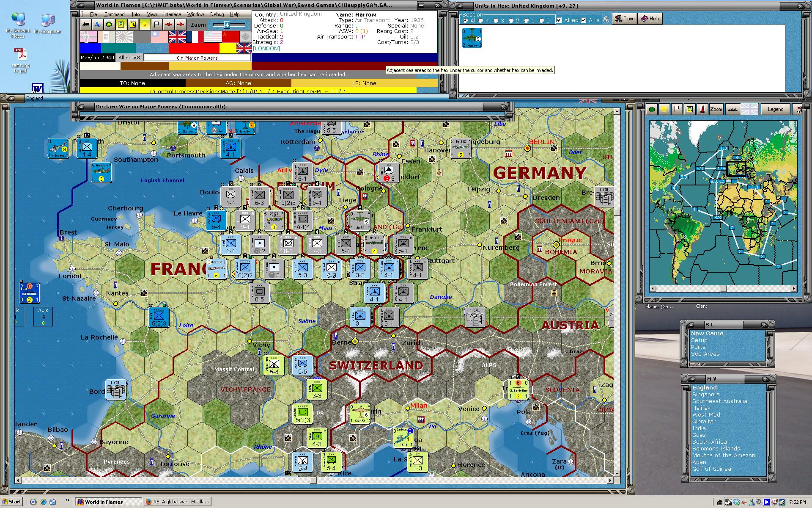Click the yellow numbered-box toolbar icon
The height and width of the screenshot is (508, 812).
tap(133, 25)
